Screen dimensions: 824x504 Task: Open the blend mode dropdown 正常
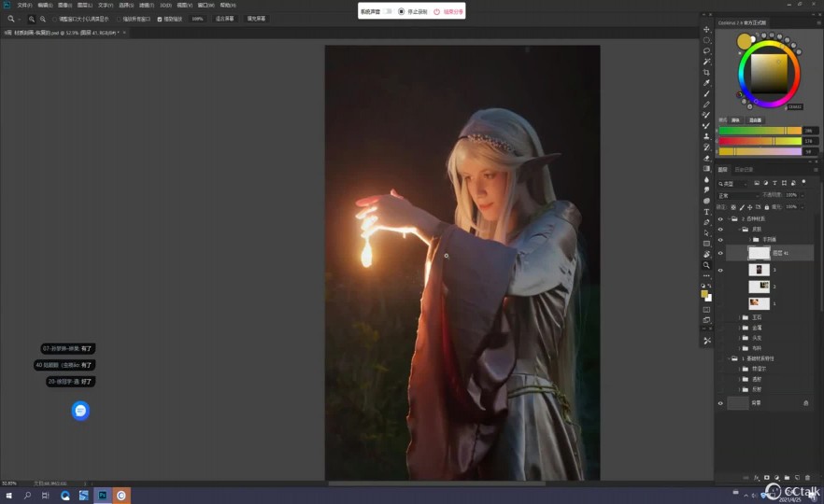pyautogui.click(x=738, y=195)
